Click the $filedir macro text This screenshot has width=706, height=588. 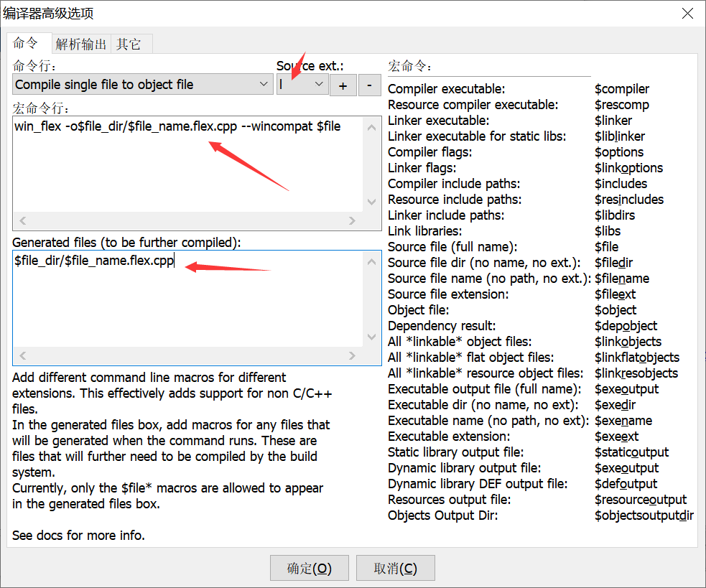[x=613, y=263]
